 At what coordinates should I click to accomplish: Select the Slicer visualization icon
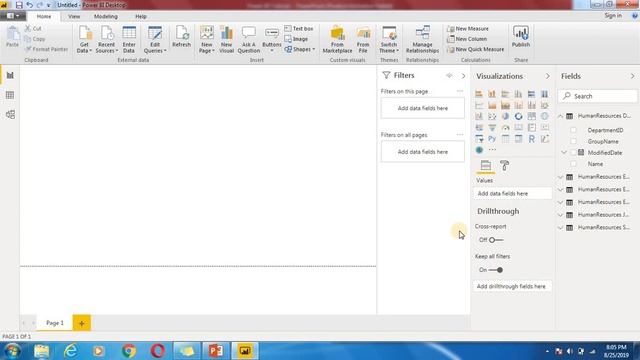479,139
